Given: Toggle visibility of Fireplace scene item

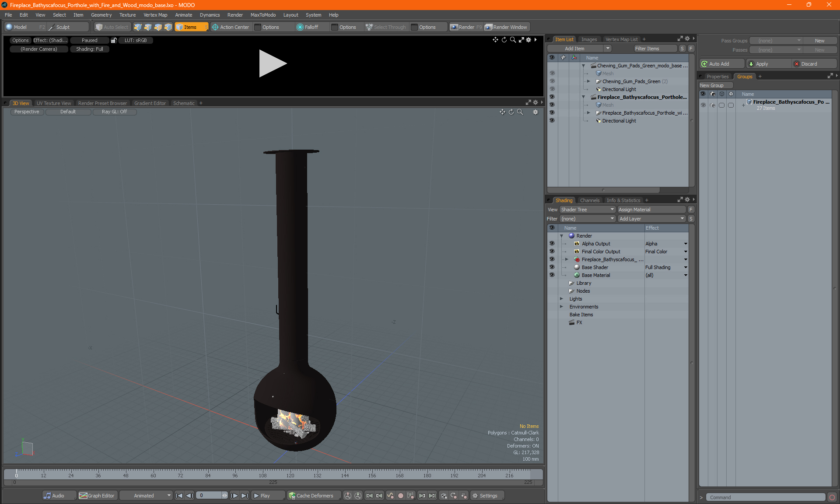Looking at the screenshot, I should pyautogui.click(x=552, y=97).
